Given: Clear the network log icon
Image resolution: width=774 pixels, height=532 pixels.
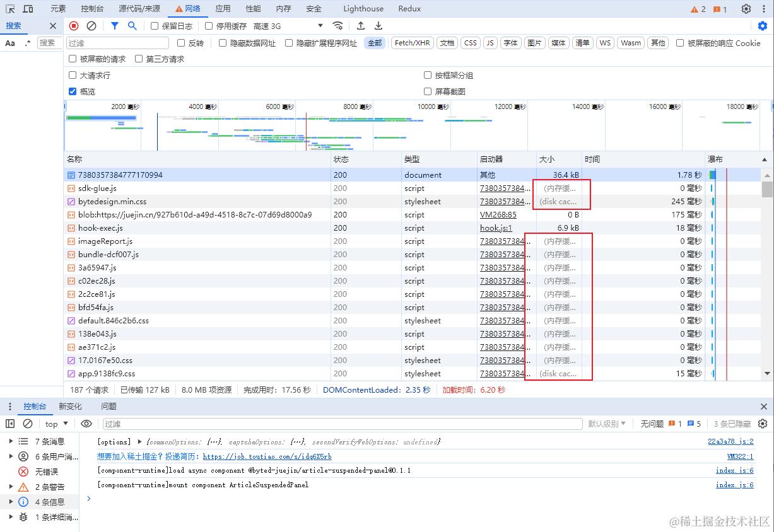Looking at the screenshot, I should tap(91, 26).
